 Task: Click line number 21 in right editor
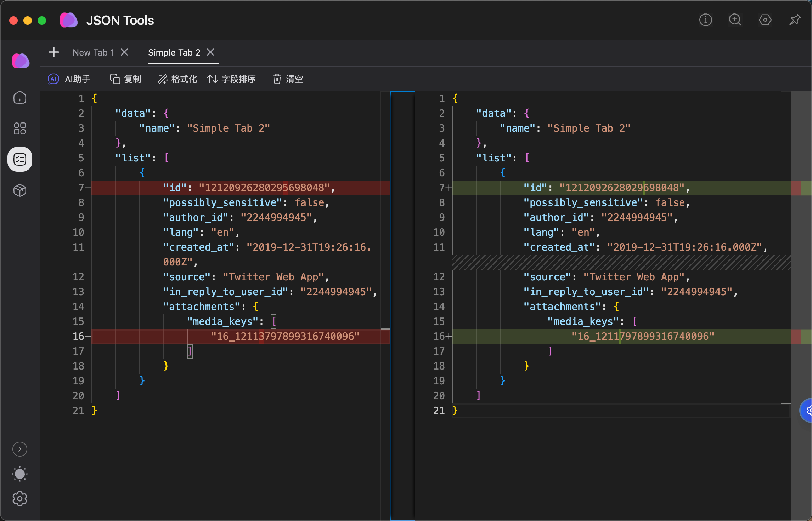(439, 411)
